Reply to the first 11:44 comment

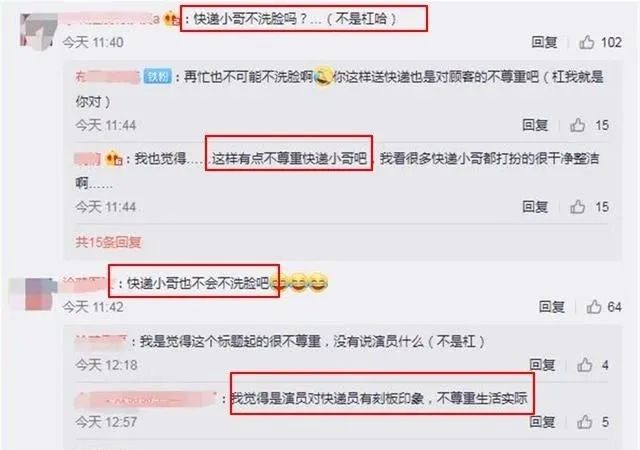tap(535, 125)
